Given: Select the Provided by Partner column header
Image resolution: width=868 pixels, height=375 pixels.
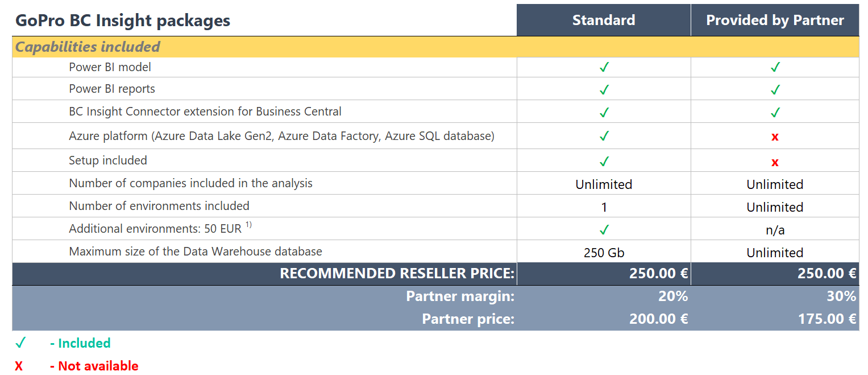Looking at the screenshot, I should [x=775, y=20].
